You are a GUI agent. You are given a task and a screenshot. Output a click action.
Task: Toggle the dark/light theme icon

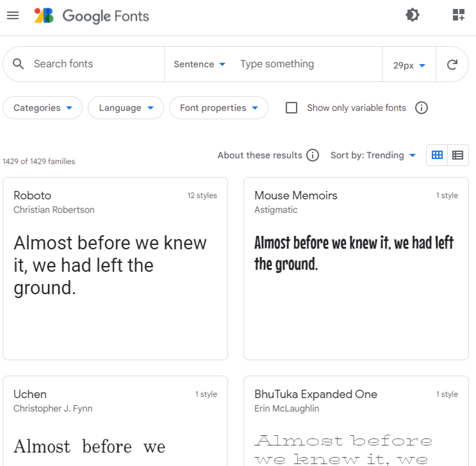pos(412,15)
